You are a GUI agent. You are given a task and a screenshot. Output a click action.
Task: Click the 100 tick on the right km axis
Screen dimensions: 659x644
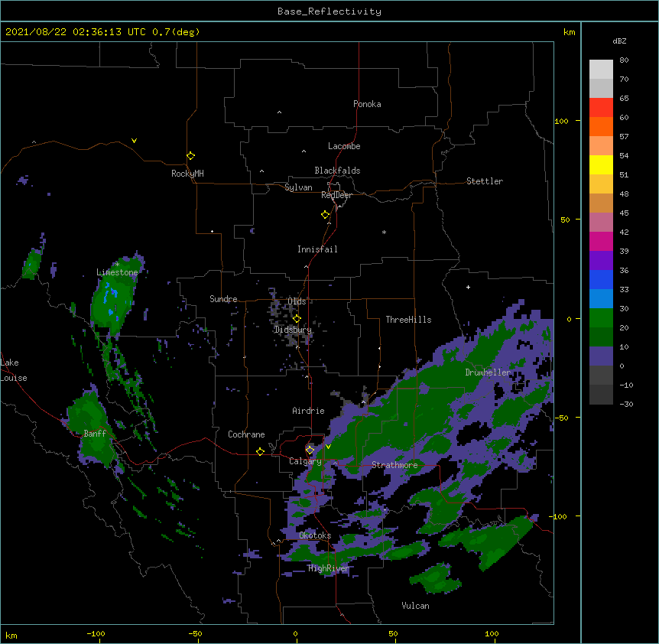[561, 121]
